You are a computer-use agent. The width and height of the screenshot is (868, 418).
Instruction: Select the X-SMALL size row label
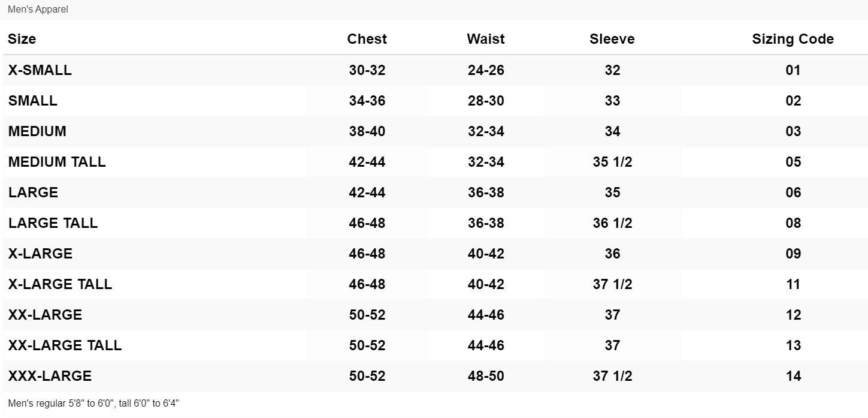click(40, 70)
